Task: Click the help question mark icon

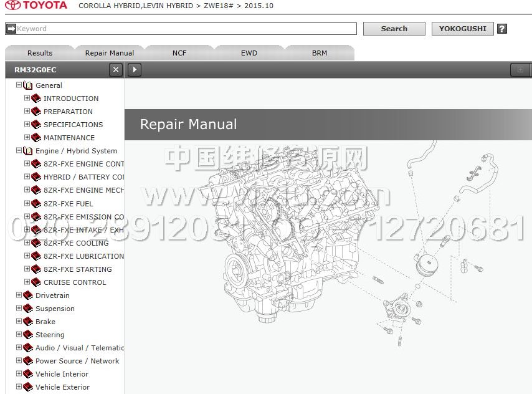Action: (x=502, y=29)
